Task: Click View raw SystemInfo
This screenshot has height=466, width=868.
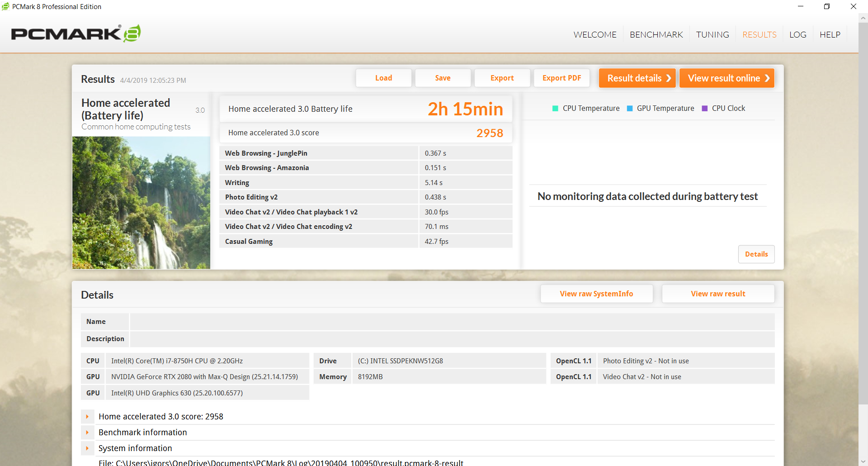Action: pyautogui.click(x=596, y=294)
